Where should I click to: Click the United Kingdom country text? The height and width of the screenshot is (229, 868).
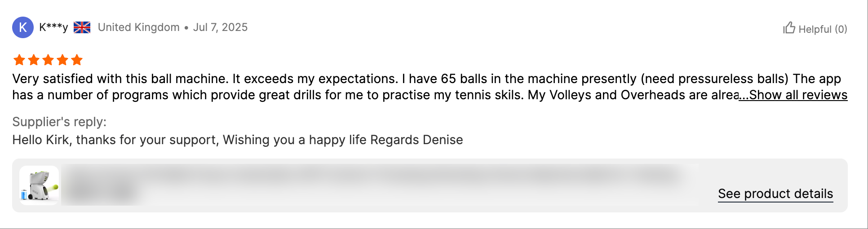click(x=138, y=27)
